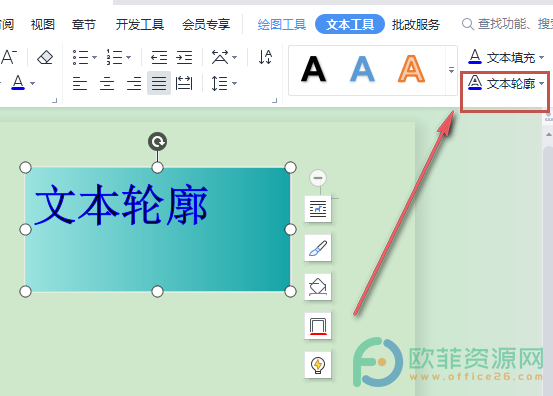
Task: Open the 开发工具 tab
Action: point(140,24)
